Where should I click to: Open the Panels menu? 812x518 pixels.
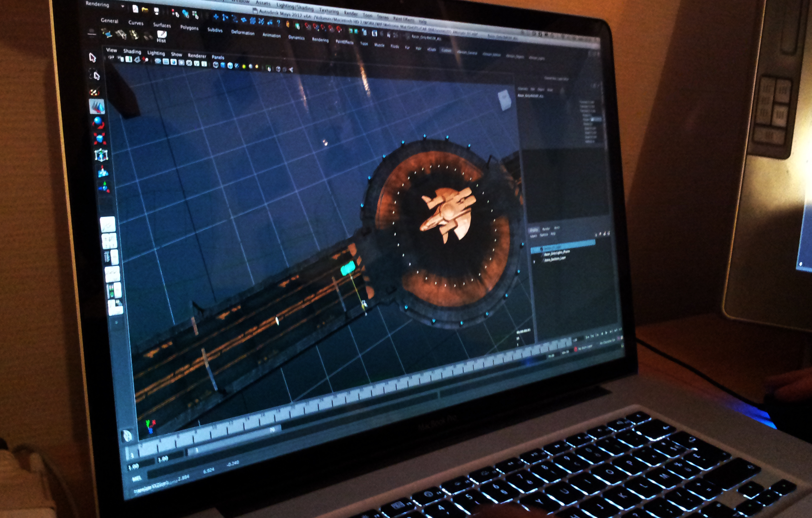218,57
